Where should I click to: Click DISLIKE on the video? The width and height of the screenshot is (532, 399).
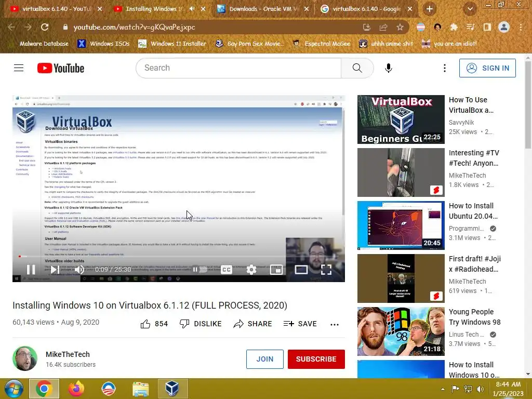[x=201, y=324]
